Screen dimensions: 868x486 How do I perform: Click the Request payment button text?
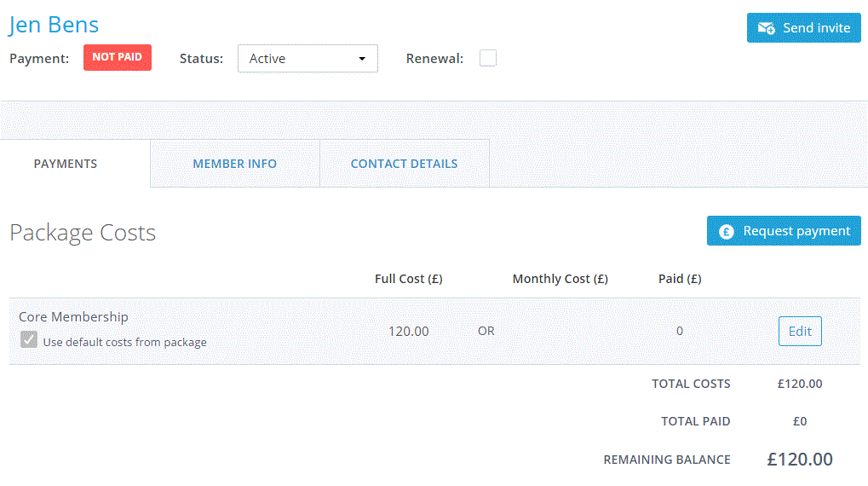pos(796,231)
